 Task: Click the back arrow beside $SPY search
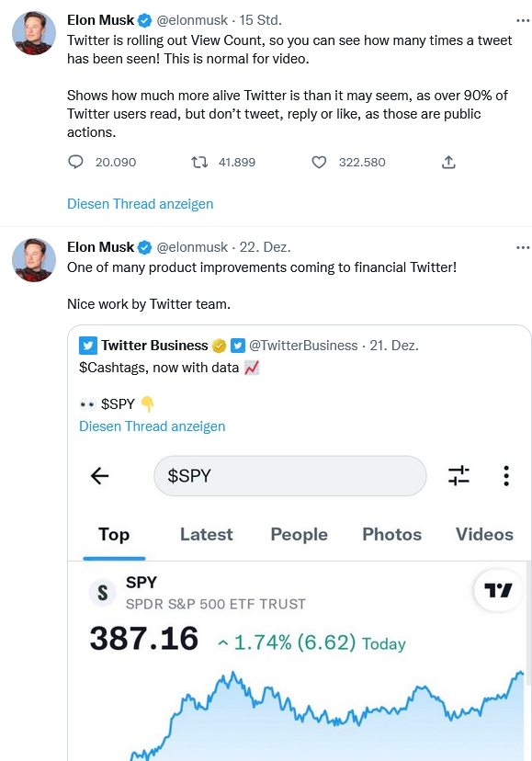coord(100,476)
